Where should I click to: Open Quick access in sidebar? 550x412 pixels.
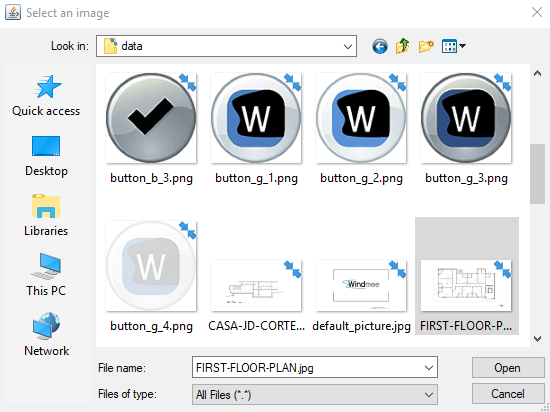coord(46,95)
